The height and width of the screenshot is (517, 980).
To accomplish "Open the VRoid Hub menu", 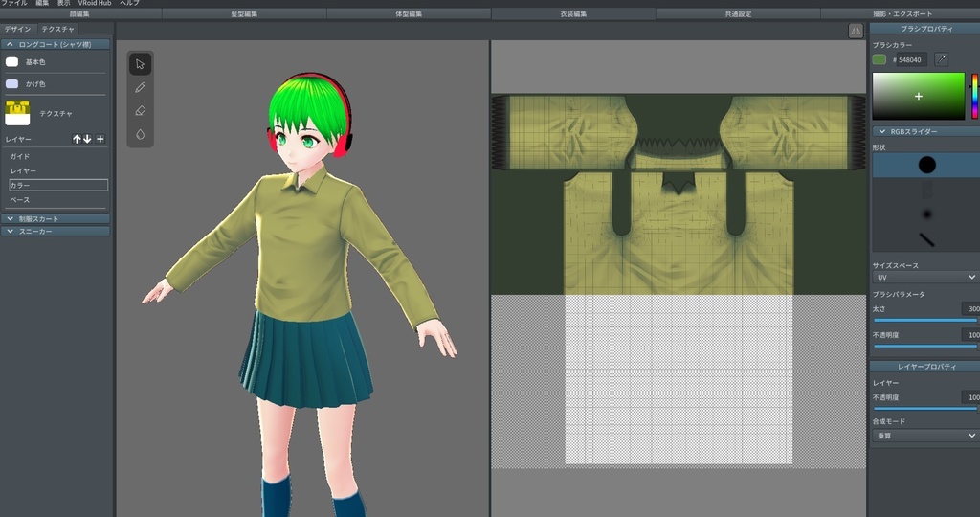I will point(95,3).
